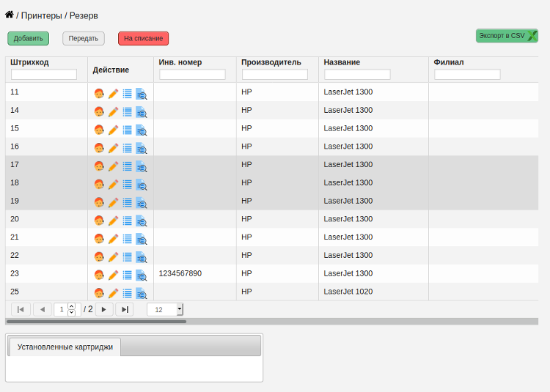Viewport: 550px width, 392px height.
Task: Go to the next page
Action: click(x=104, y=309)
